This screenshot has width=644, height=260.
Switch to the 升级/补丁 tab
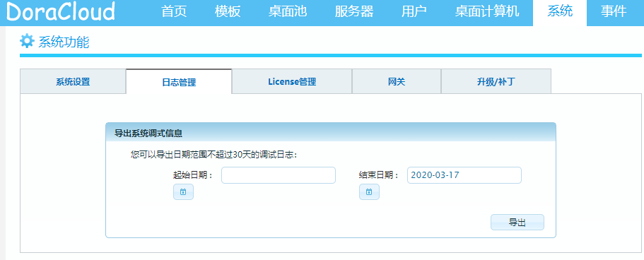pos(496,81)
